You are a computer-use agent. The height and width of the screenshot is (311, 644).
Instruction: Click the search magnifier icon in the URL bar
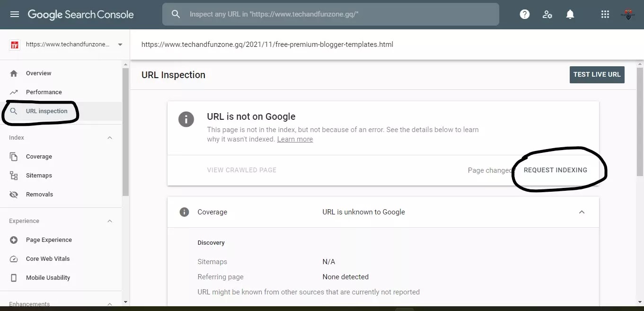[176, 14]
